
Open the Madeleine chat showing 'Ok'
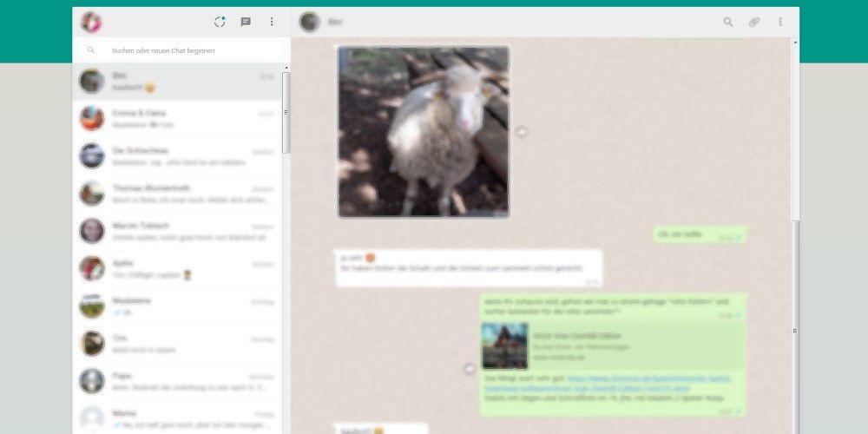click(176, 306)
